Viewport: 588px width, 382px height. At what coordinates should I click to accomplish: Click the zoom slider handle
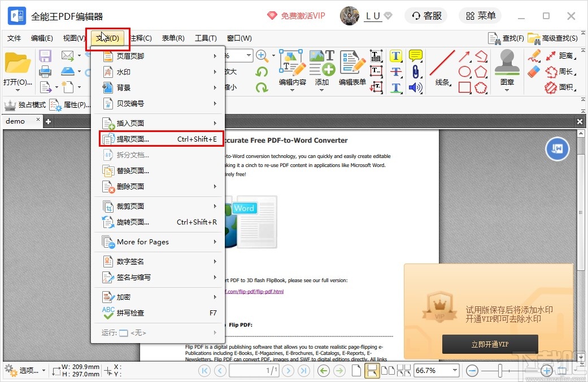point(500,371)
